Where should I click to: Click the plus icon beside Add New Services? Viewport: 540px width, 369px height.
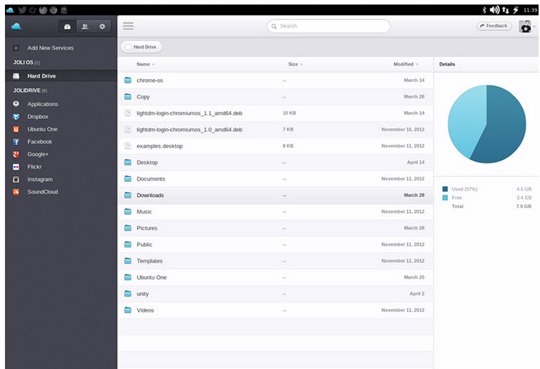coord(16,48)
